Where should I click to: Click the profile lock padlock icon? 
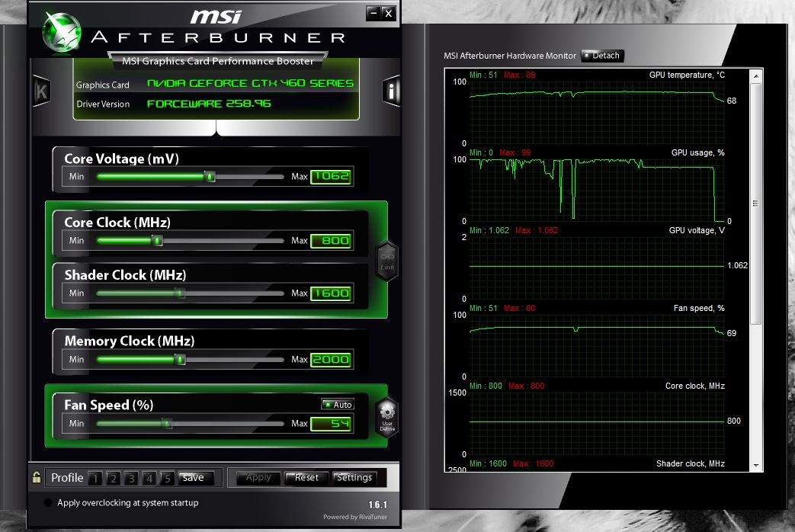37,477
